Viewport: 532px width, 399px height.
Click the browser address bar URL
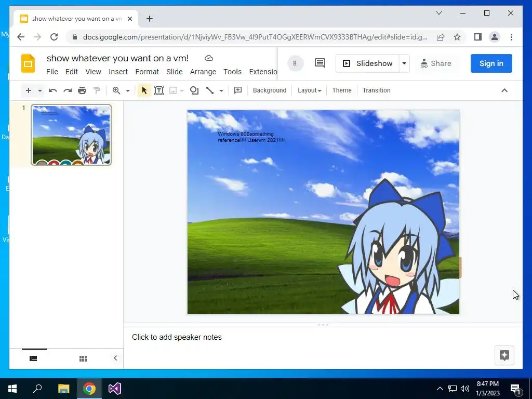click(255, 37)
